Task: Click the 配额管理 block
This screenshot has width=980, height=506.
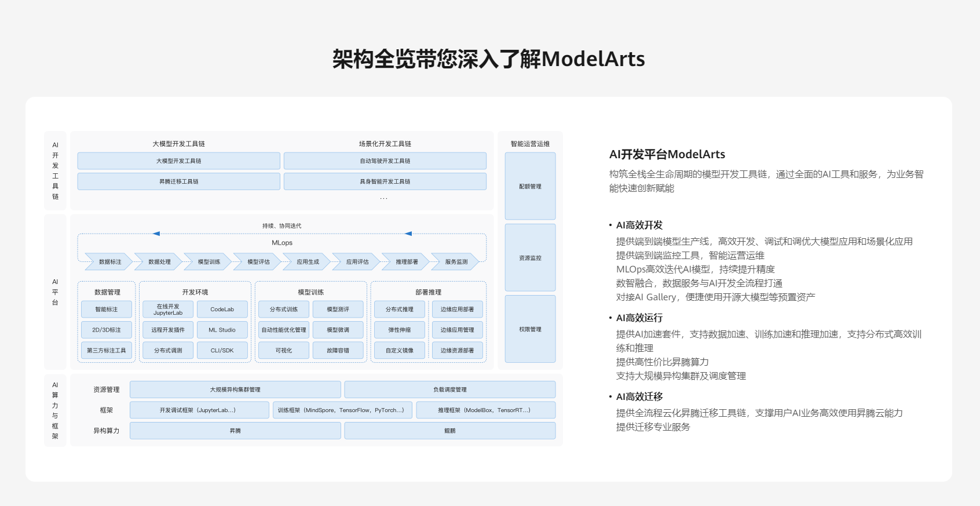Action: [530, 186]
